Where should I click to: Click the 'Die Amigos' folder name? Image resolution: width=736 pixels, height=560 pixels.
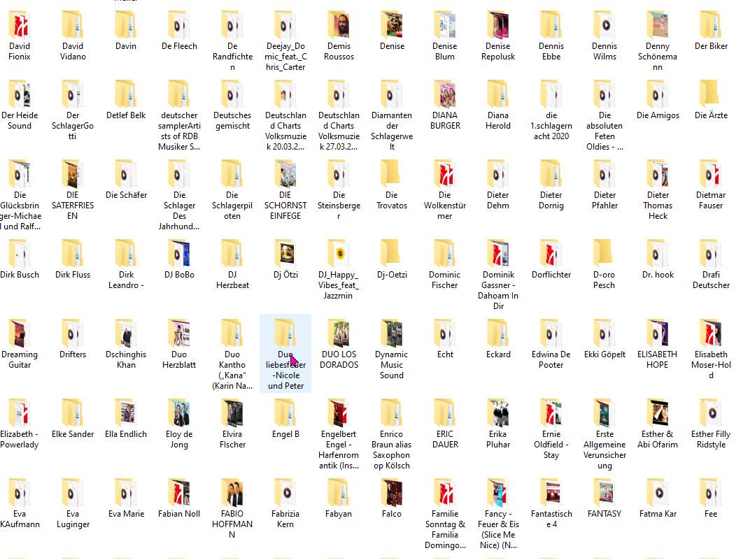[658, 115]
